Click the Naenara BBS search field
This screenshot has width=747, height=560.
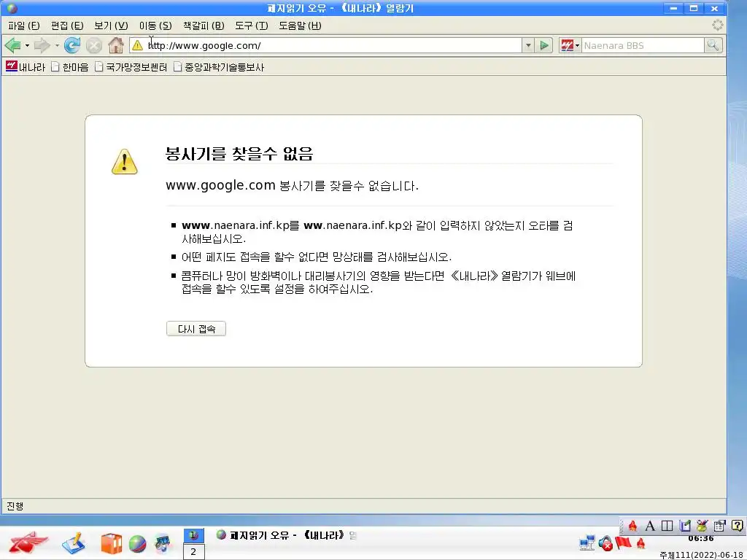click(x=643, y=46)
